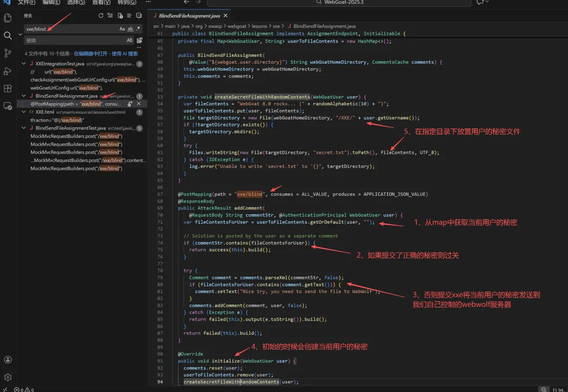Image resolution: width=568 pixels, height=392 pixels.
Task: Toggle Use Regular Expression option
Action: [x=138, y=29]
